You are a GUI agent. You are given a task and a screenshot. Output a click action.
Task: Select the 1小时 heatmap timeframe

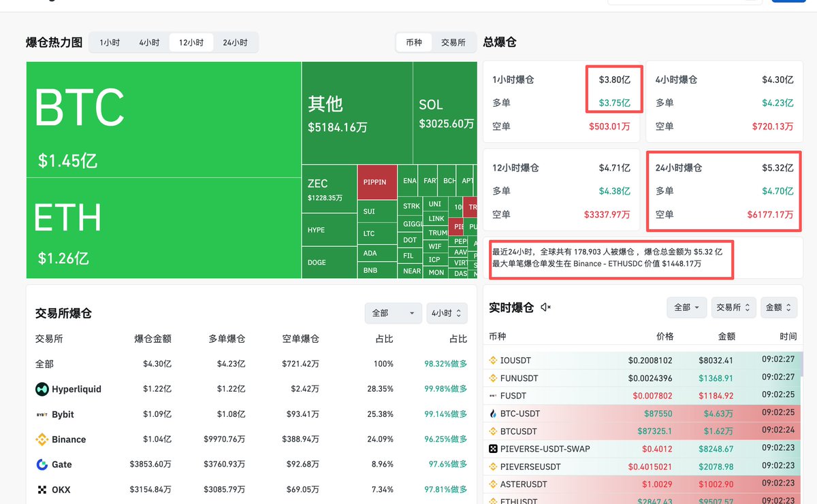(110, 43)
